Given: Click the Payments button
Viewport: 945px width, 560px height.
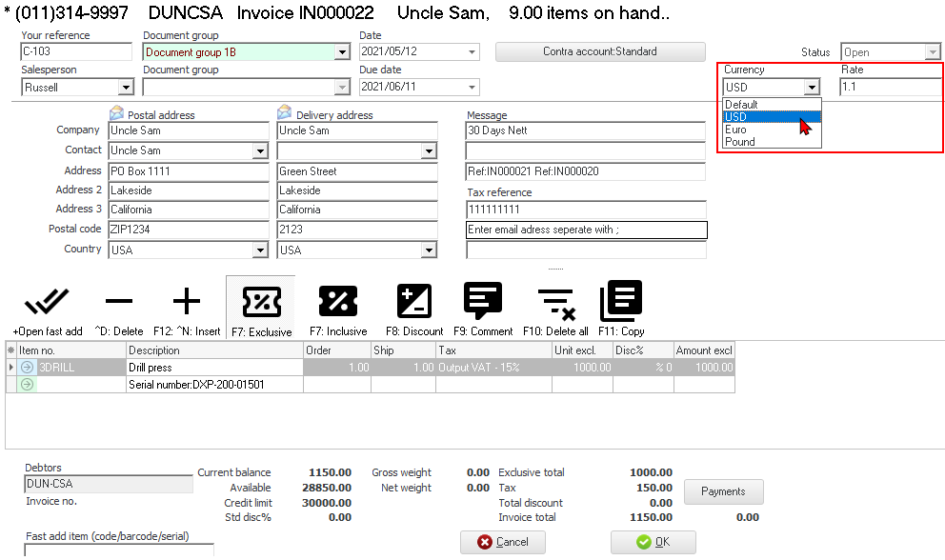Looking at the screenshot, I should tap(723, 491).
